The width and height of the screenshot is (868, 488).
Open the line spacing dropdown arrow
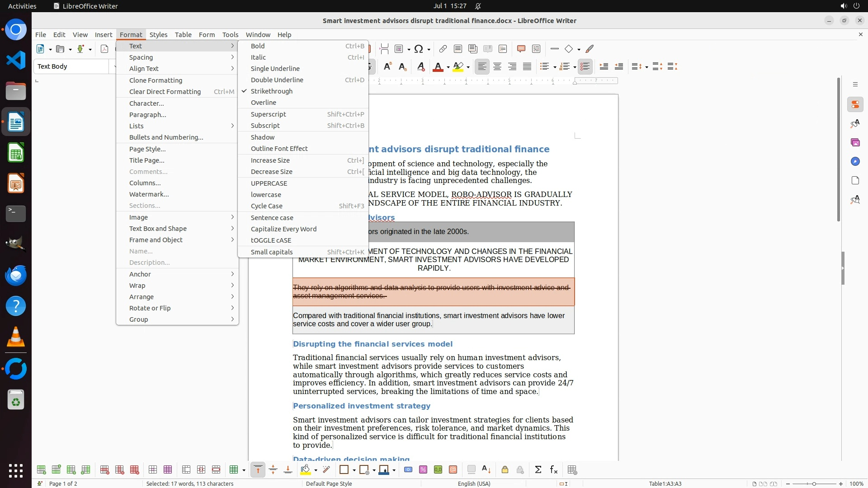click(x=647, y=67)
